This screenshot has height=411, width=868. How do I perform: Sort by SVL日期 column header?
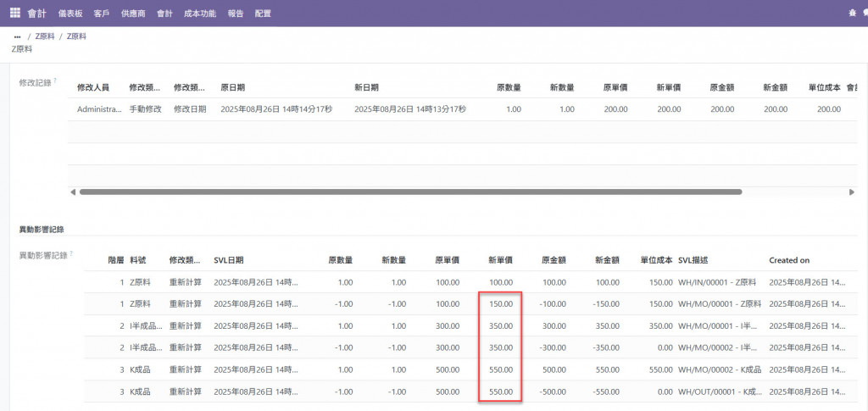coord(229,260)
